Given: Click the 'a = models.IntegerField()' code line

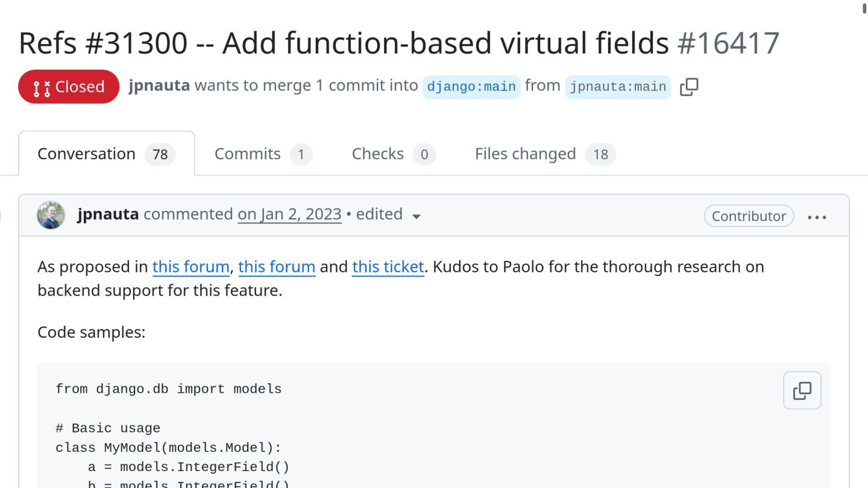Looking at the screenshot, I should tap(189, 467).
